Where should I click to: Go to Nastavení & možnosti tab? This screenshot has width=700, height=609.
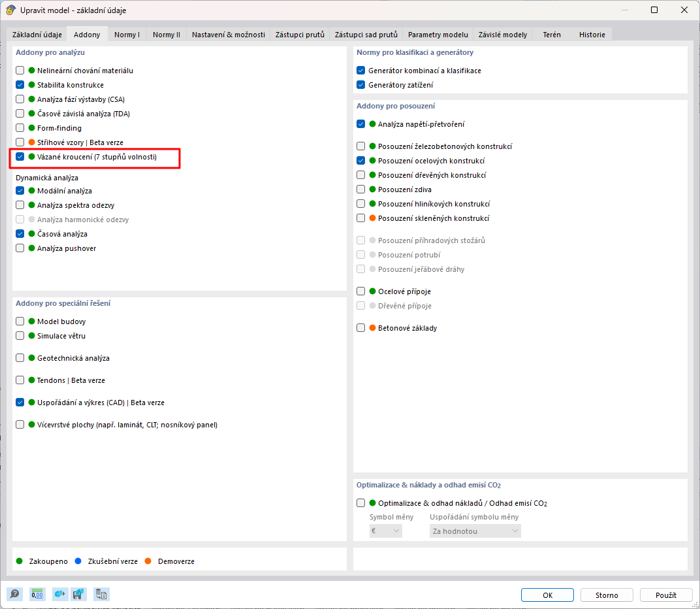pyautogui.click(x=228, y=35)
